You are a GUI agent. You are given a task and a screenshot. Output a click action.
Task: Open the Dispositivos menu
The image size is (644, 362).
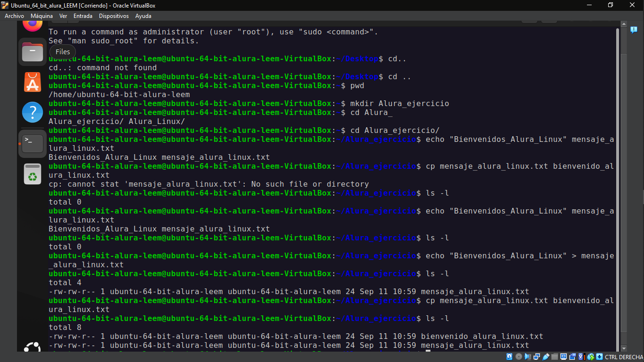tap(114, 16)
